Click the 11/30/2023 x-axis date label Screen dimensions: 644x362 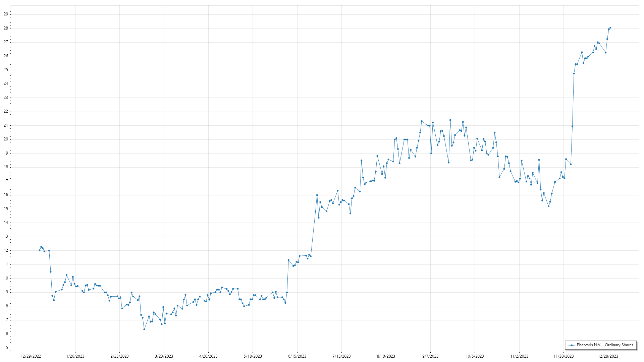[563, 356]
